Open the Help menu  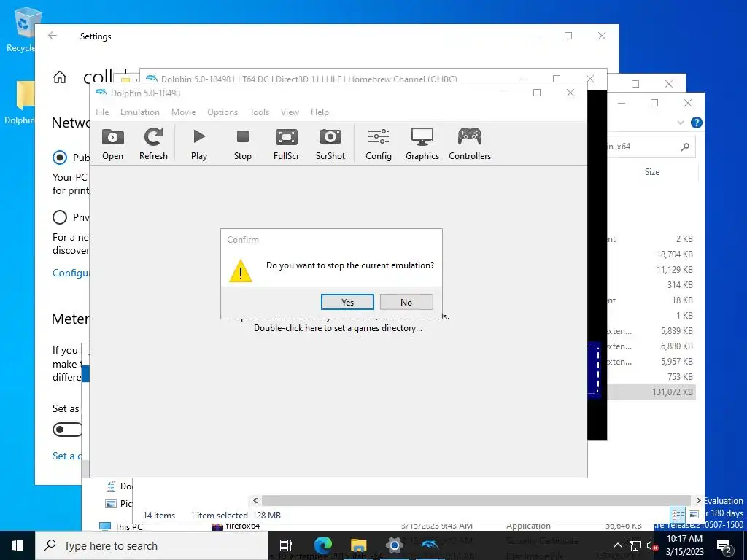[x=320, y=112]
